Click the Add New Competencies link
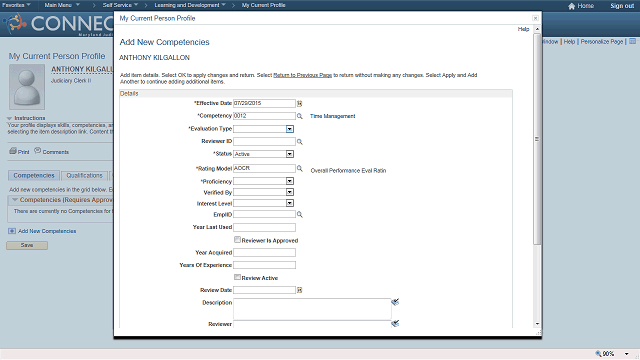 click(47, 231)
